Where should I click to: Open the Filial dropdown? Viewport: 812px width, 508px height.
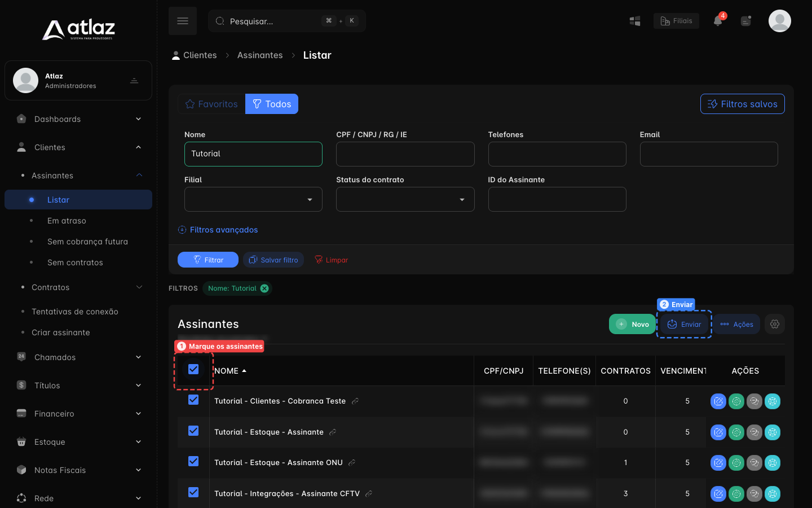coord(253,199)
